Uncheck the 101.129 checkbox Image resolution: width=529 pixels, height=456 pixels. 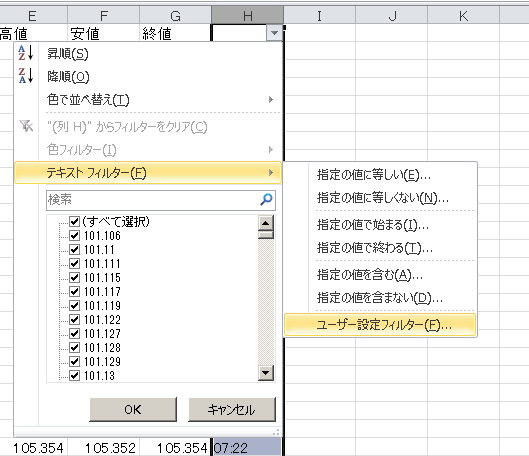click(74, 362)
